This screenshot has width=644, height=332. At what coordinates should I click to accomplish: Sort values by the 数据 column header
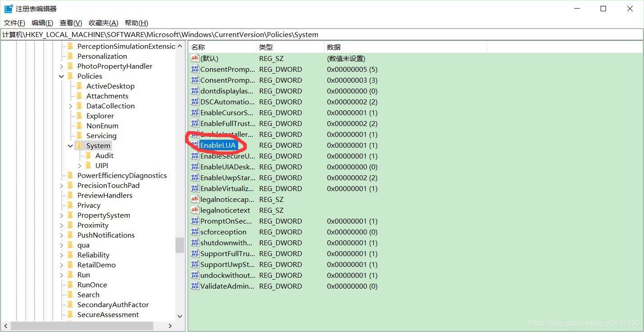(405, 47)
